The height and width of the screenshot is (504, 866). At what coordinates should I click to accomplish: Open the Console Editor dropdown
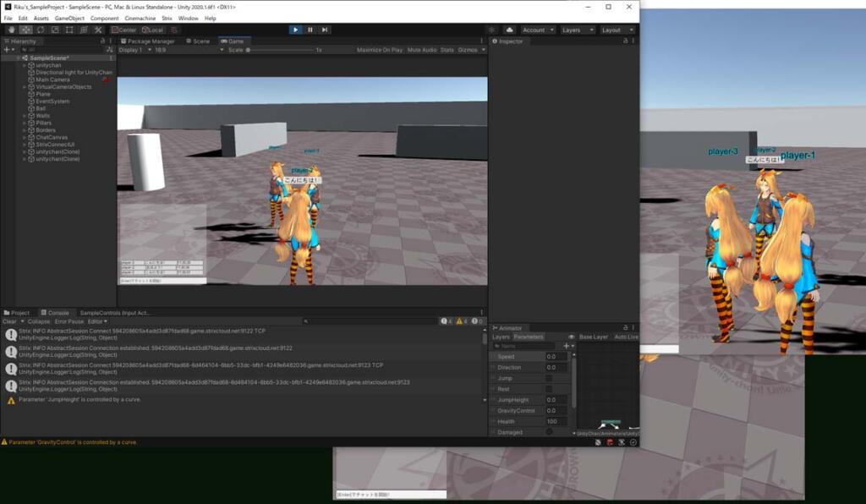pos(97,321)
